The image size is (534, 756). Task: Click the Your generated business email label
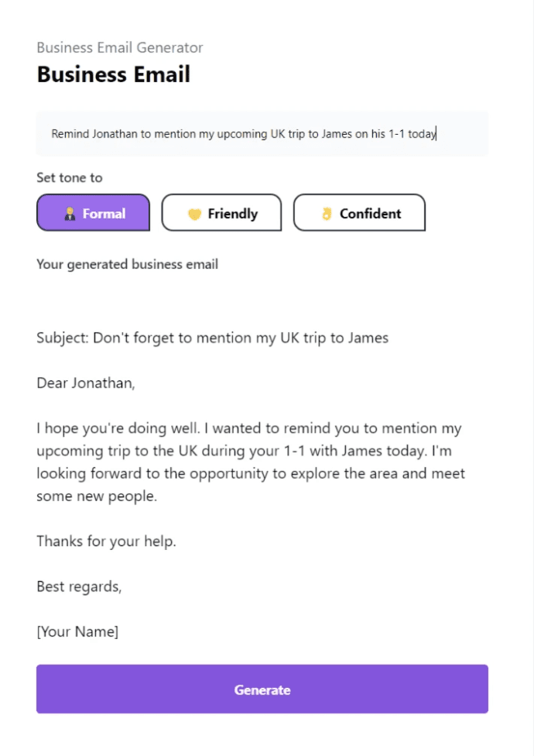coord(127,264)
